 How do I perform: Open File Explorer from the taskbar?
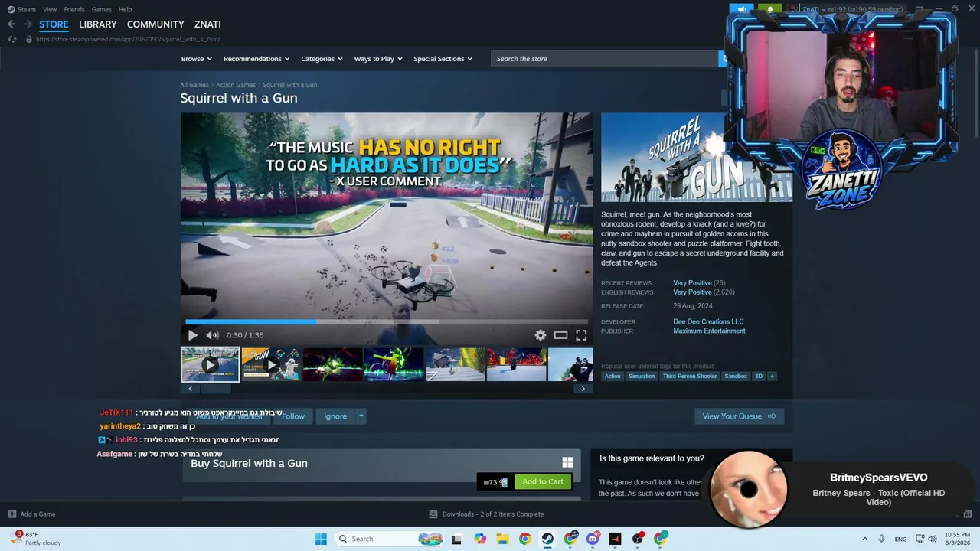tap(502, 539)
